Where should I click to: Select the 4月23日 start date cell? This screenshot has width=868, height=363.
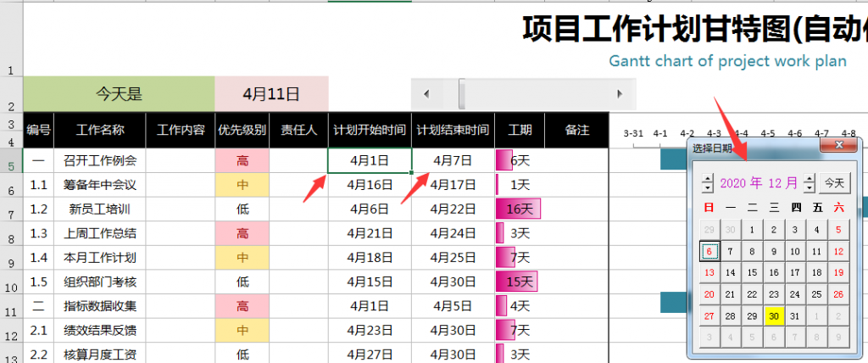click(370, 330)
